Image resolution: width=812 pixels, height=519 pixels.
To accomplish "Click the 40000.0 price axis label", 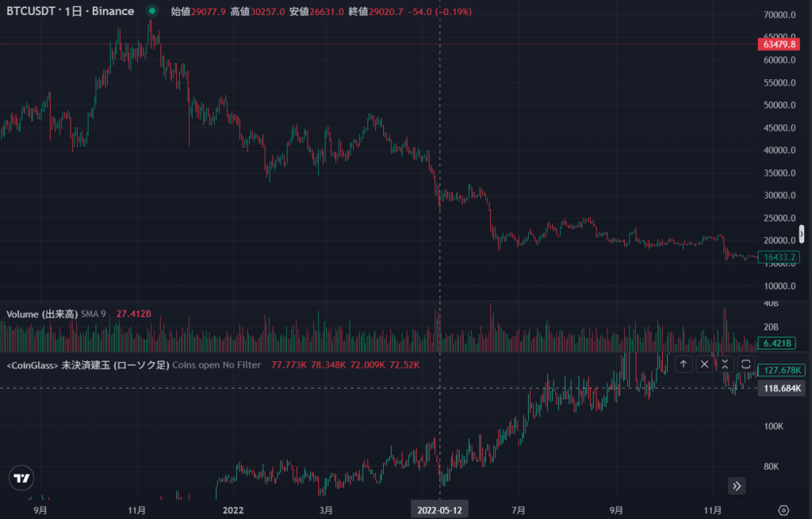I will 779,150.
